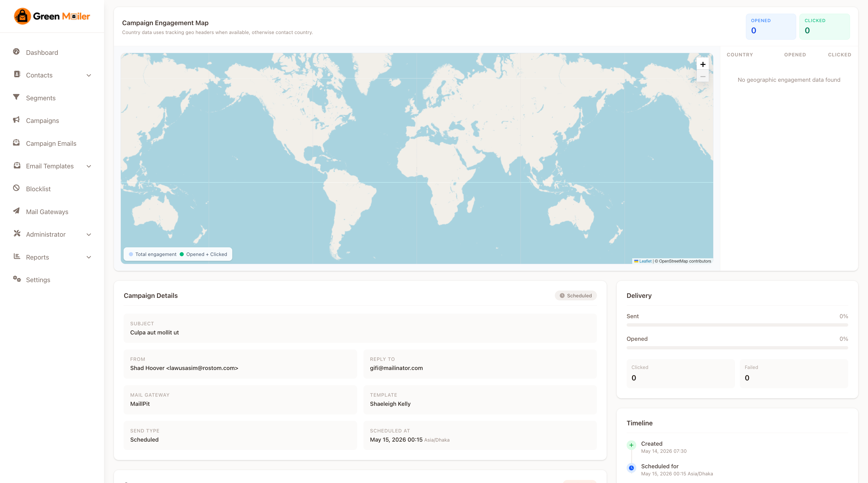The height and width of the screenshot is (483, 868).
Task: Click the send type value 'Scheduled'
Action: (144, 440)
